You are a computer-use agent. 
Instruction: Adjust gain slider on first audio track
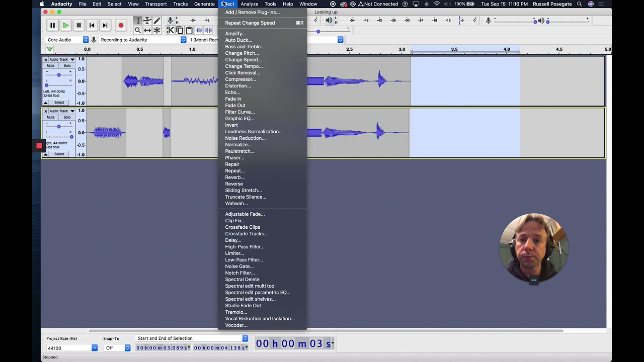(59, 75)
